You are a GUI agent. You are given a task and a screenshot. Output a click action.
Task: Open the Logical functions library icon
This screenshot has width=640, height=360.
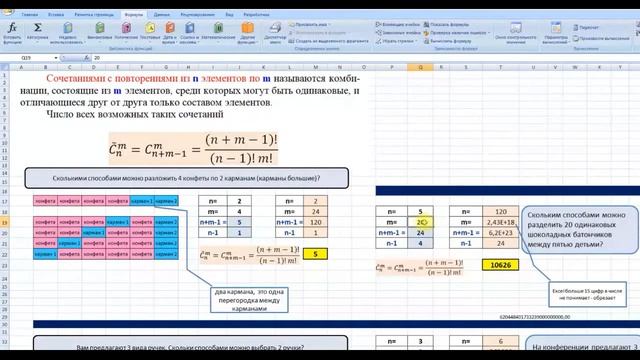(x=126, y=28)
